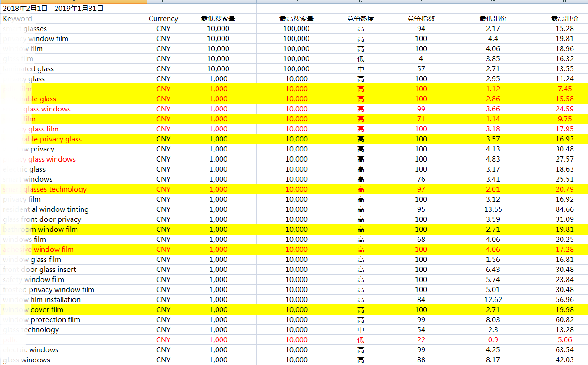Click the competition index cell showing 94
The height and width of the screenshot is (365, 588).
(421, 29)
